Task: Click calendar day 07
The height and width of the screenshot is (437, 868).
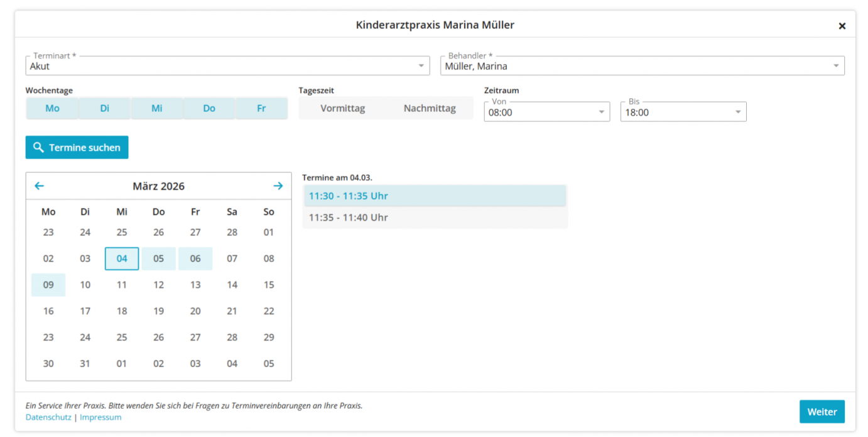Action: tap(232, 258)
